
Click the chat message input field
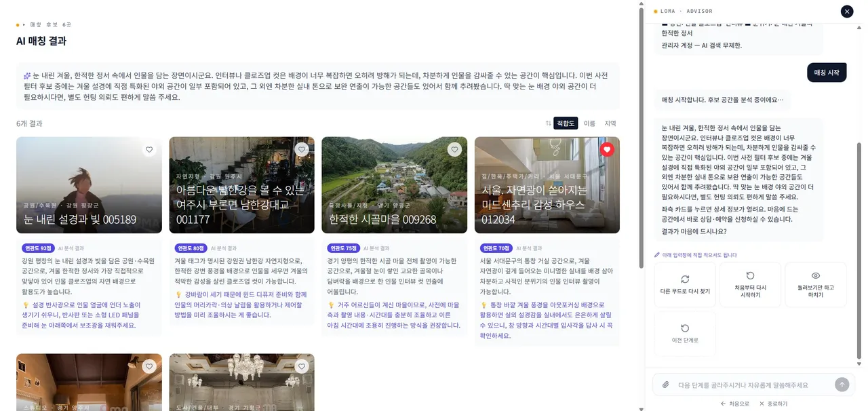pos(753,385)
